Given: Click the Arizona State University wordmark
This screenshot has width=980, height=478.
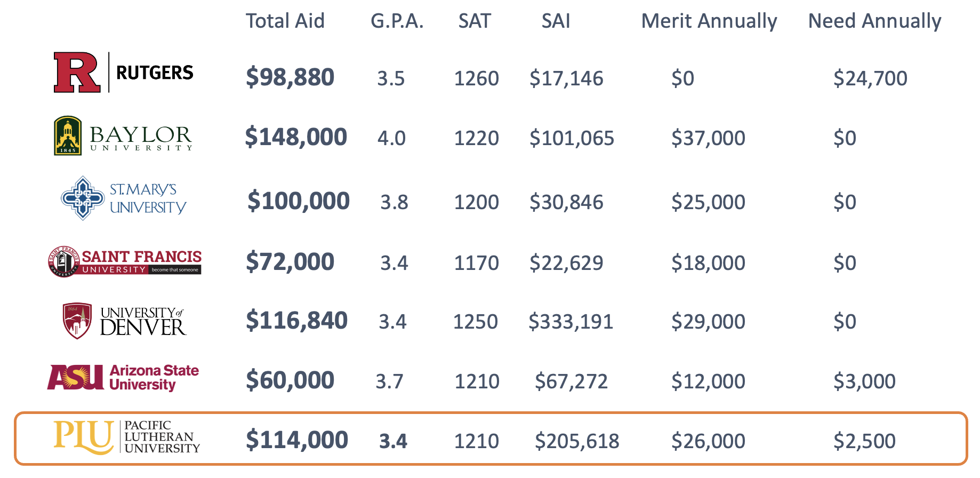Looking at the screenshot, I should click(x=154, y=378).
